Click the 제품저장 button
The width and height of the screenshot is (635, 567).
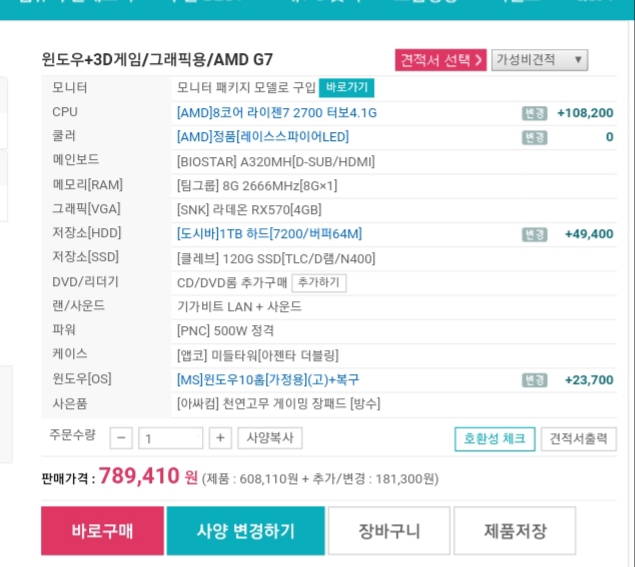coord(515,530)
